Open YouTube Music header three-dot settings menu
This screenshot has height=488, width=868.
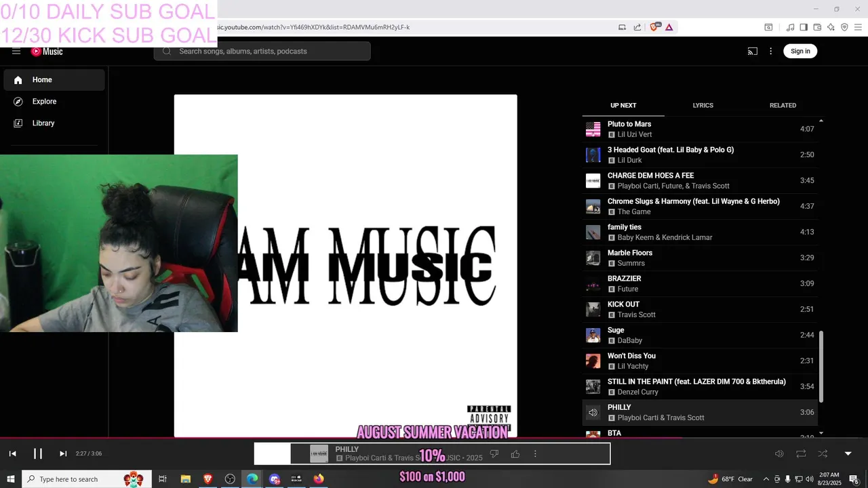770,51
